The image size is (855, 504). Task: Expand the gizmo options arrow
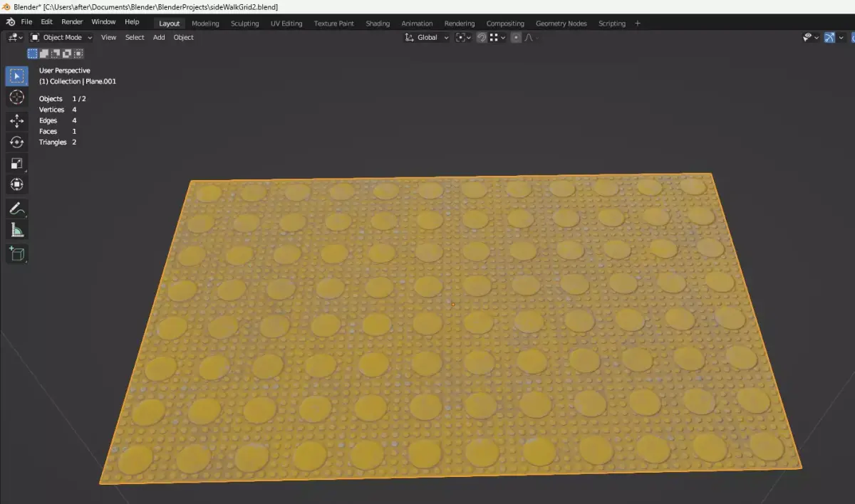point(840,38)
